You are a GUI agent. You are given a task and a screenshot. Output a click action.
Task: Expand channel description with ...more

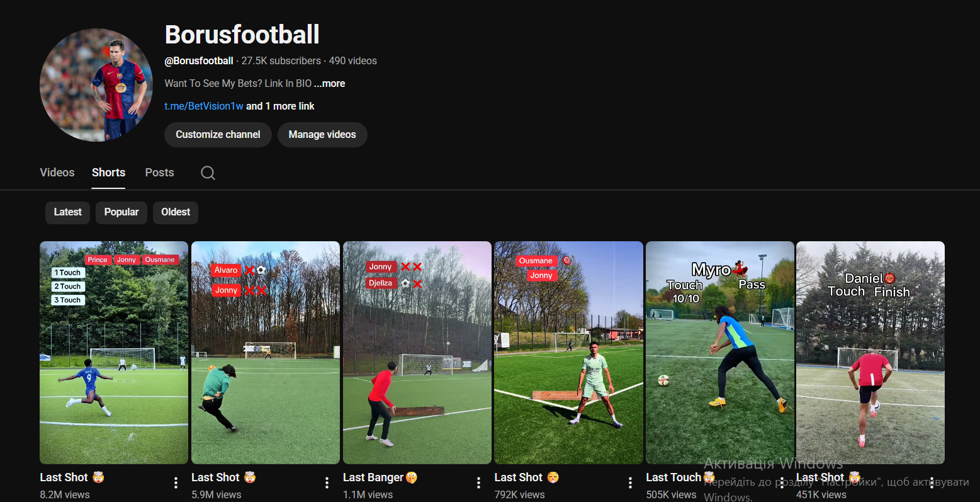coord(330,84)
